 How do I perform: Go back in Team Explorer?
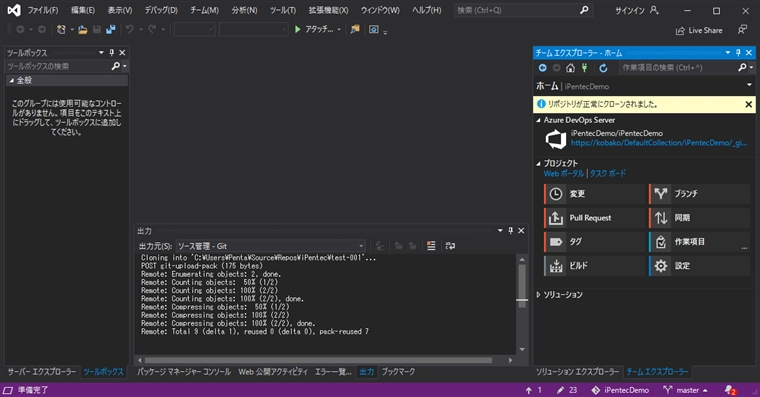click(x=542, y=68)
